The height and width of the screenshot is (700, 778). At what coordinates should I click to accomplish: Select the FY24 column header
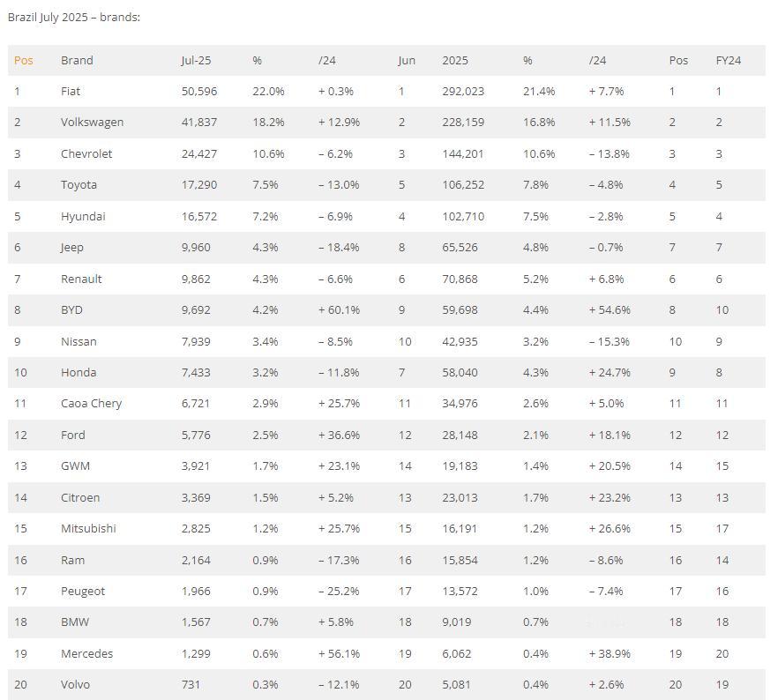coord(728,61)
